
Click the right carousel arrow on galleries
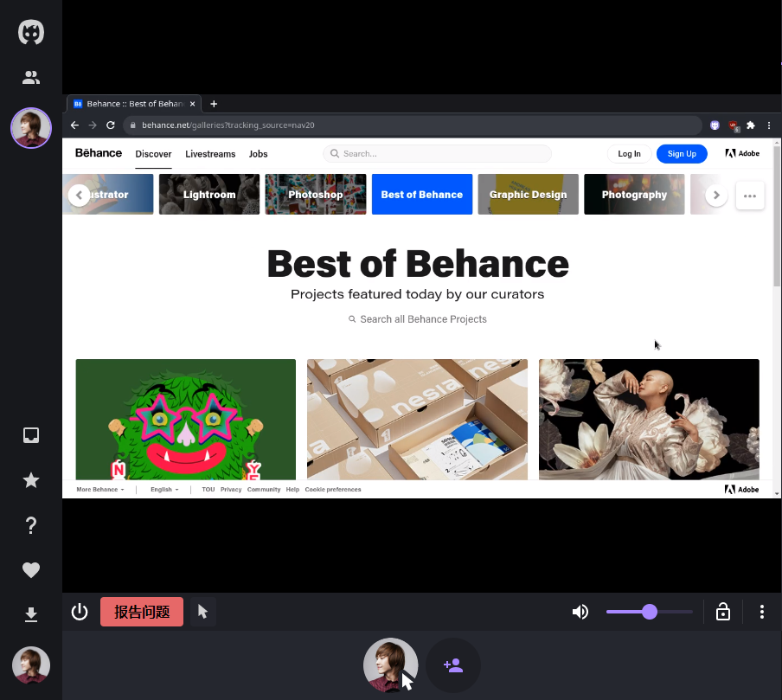pyautogui.click(x=716, y=195)
